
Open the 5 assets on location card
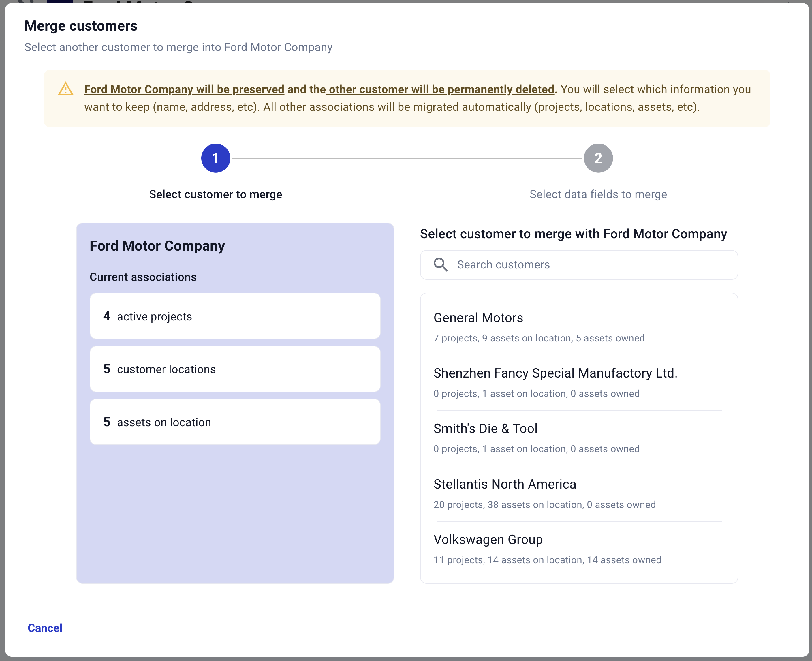coord(235,422)
